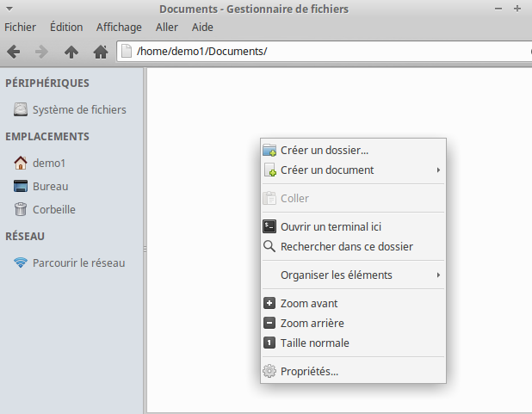The width and height of the screenshot is (532, 414).
Task: Click the Zoom avant plus icon
Action: point(269,303)
